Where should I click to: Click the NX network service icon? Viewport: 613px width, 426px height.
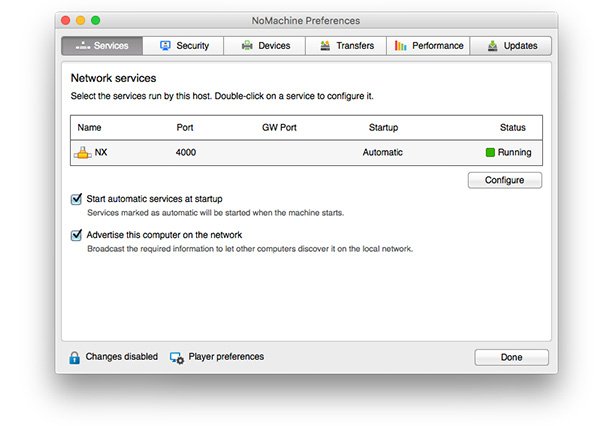pos(82,152)
